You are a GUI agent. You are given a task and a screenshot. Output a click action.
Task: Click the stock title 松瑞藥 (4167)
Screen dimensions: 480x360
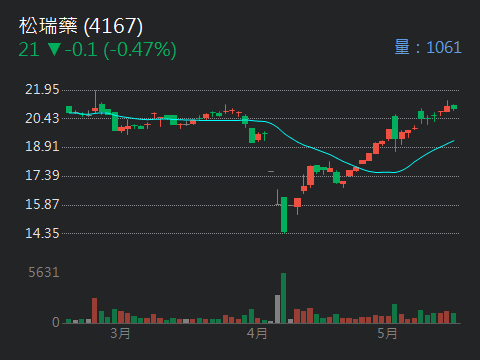[x=81, y=26]
